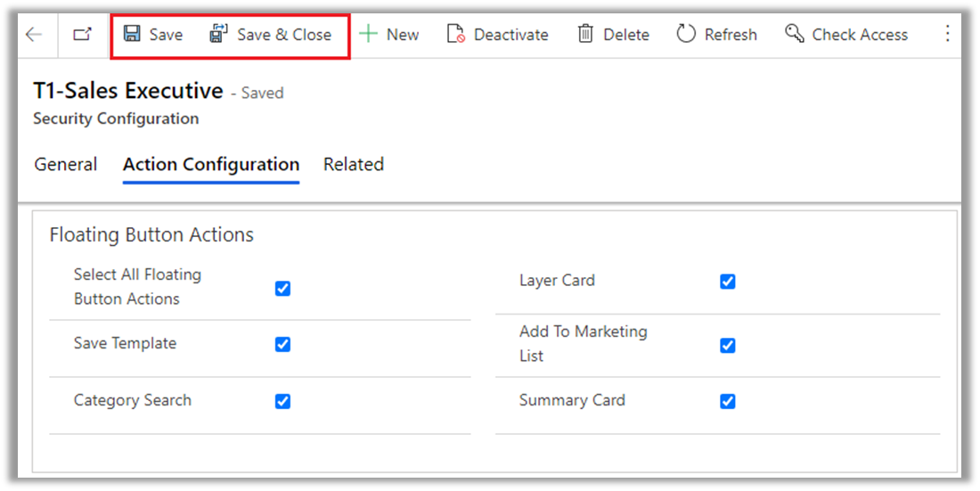Click the New plus icon
The image size is (980, 491).
tap(368, 35)
